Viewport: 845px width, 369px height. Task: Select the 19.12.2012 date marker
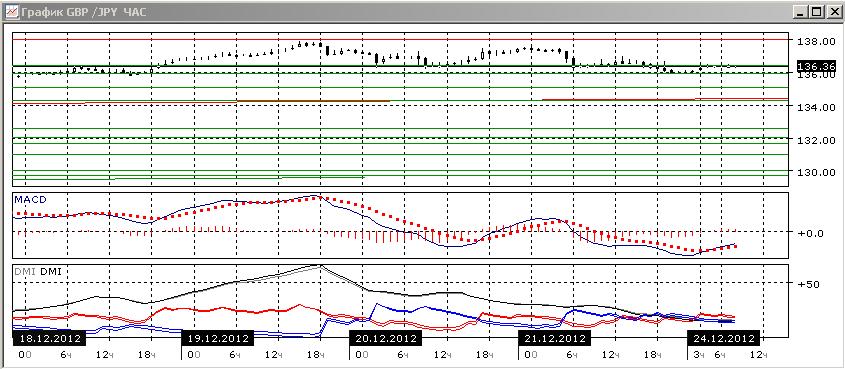[x=218, y=338]
